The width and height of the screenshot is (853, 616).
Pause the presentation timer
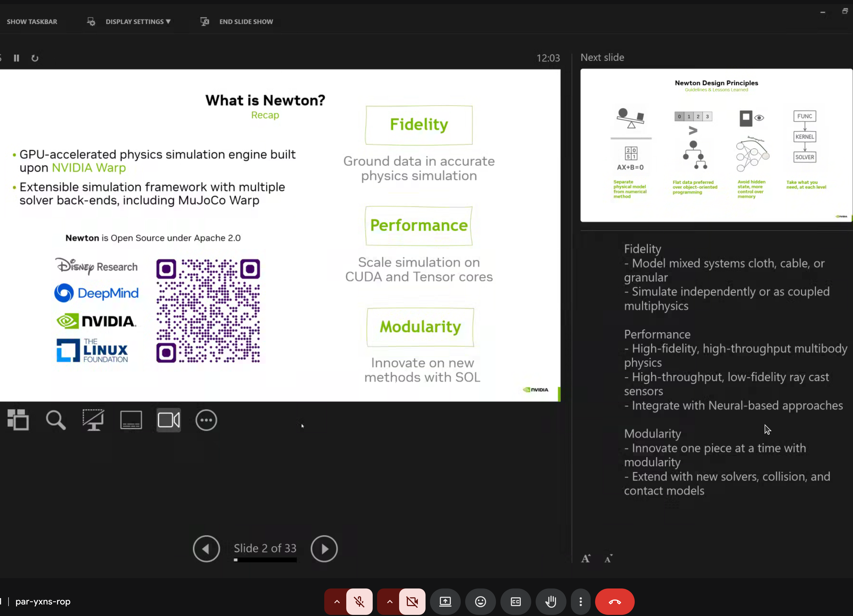point(16,58)
